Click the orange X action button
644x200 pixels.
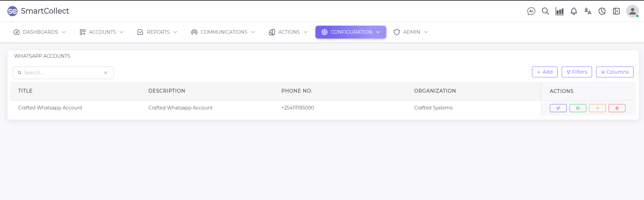point(597,108)
